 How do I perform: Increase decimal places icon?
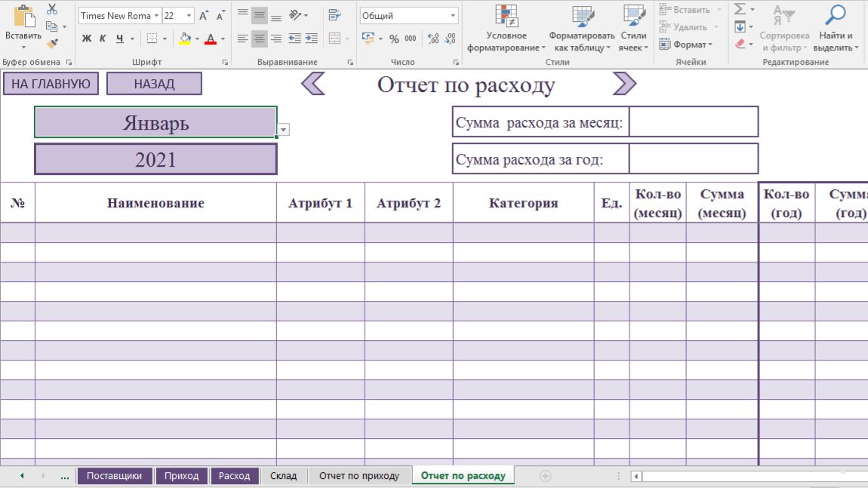[x=433, y=38]
